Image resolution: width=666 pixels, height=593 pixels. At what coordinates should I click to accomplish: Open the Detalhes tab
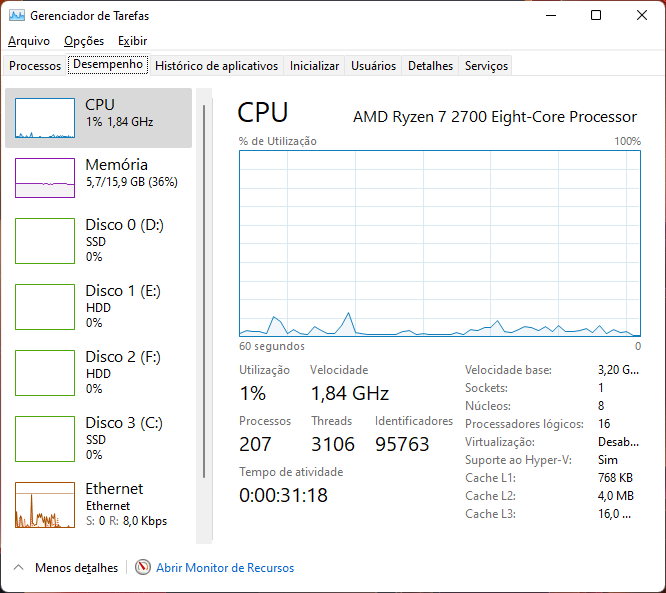[x=430, y=66]
